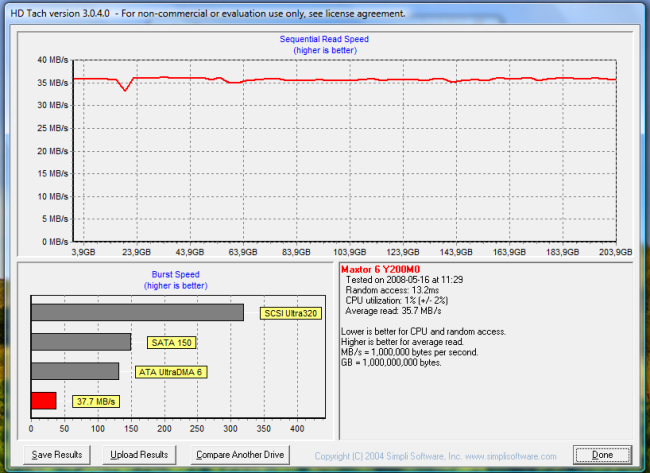Click the Save Results button

[x=56, y=455]
